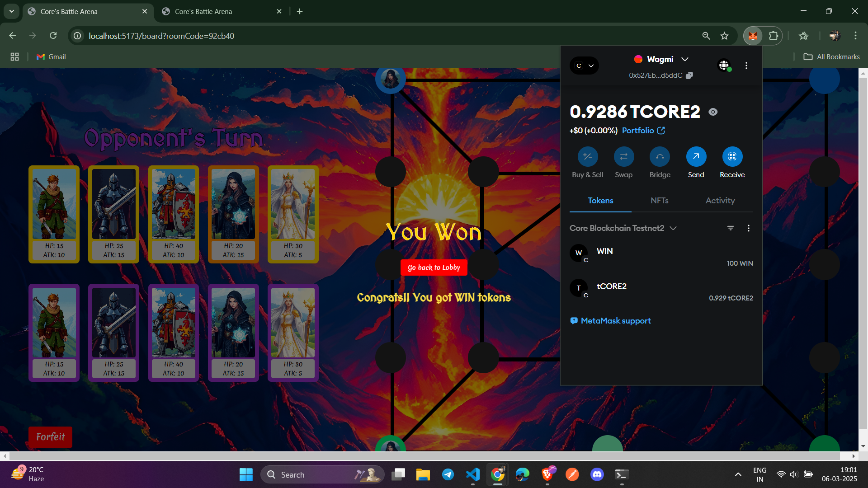Image resolution: width=868 pixels, height=488 pixels.
Task: Select the tCORE2 token row
Action: (661, 291)
